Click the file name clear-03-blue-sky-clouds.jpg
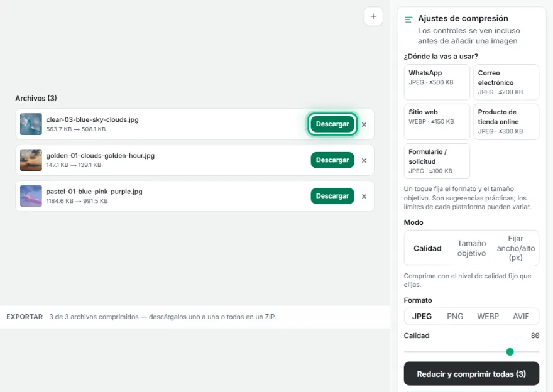553x392 pixels. coord(92,119)
